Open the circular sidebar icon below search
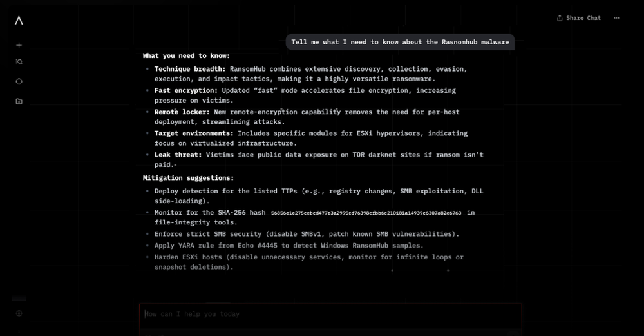This screenshot has height=336, width=644. tap(19, 81)
